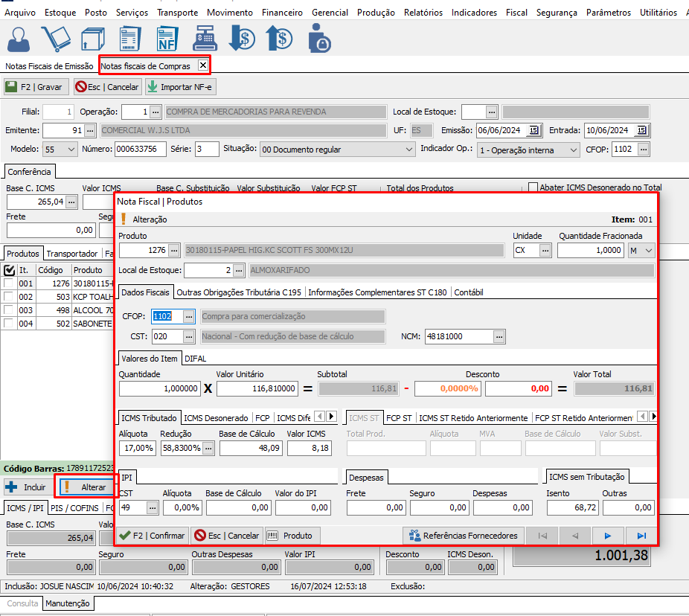Switch to the ICMS Desonerado tab
The width and height of the screenshot is (689, 616).
tap(216, 418)
